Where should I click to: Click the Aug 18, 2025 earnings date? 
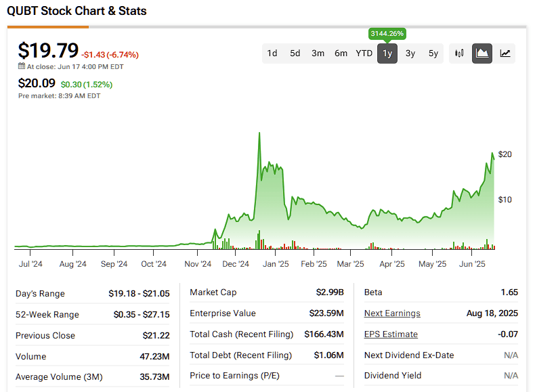(x=492, y=313)
